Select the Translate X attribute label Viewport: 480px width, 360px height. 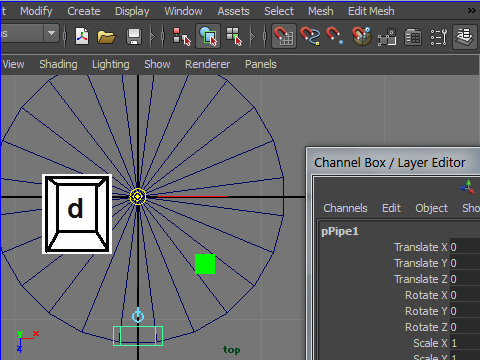[x=421, y=247]
